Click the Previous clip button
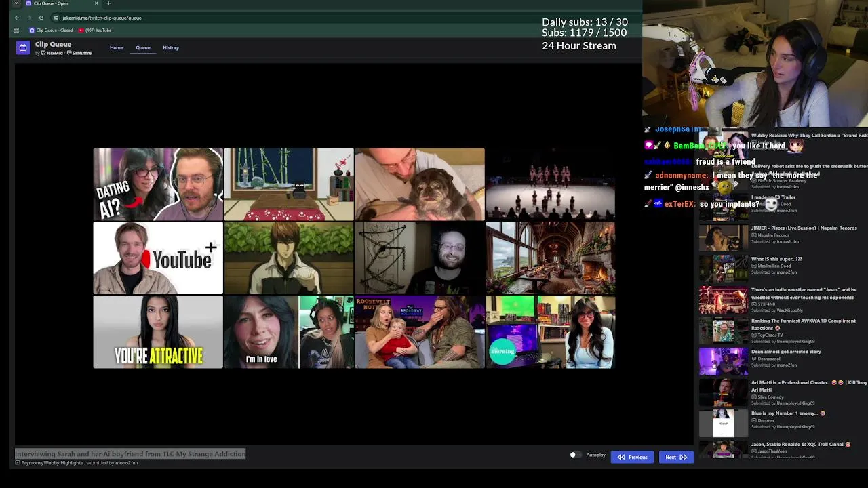 (632, 457)
